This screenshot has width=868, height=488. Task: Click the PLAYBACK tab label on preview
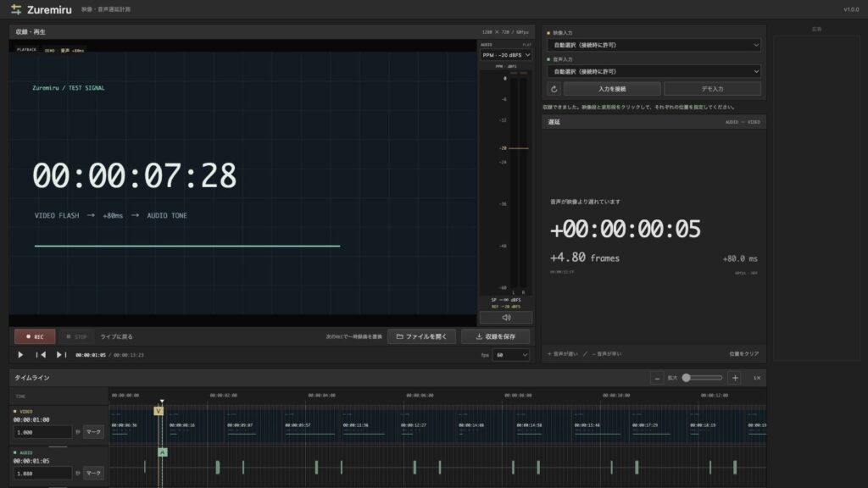click(x=26, y=49)
